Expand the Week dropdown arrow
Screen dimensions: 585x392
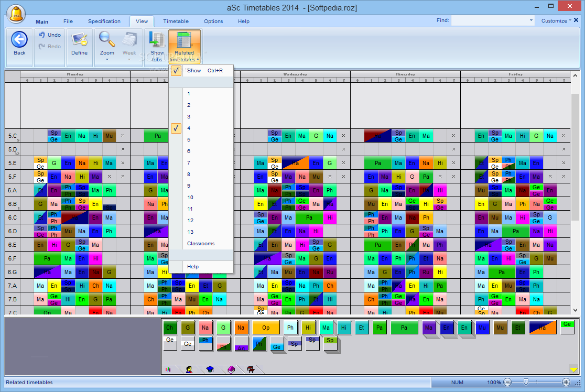[129, 60]
